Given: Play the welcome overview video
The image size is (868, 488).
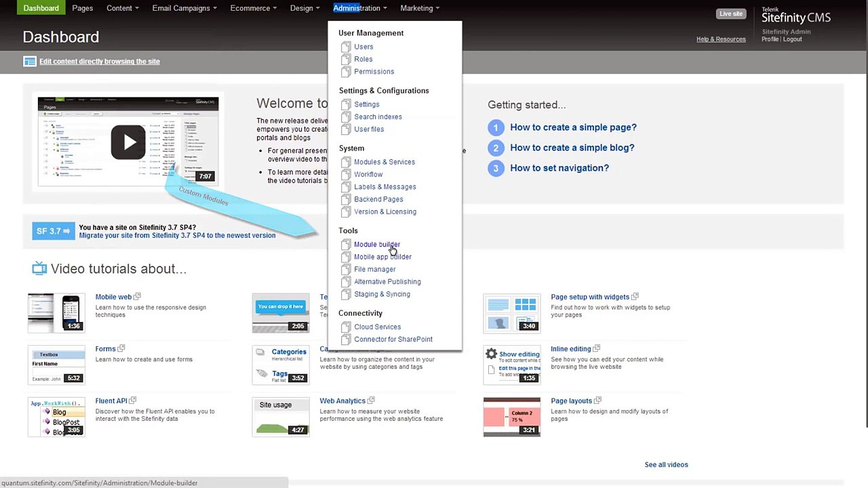Looking at the screenshot, I should (x=128, y=142).
